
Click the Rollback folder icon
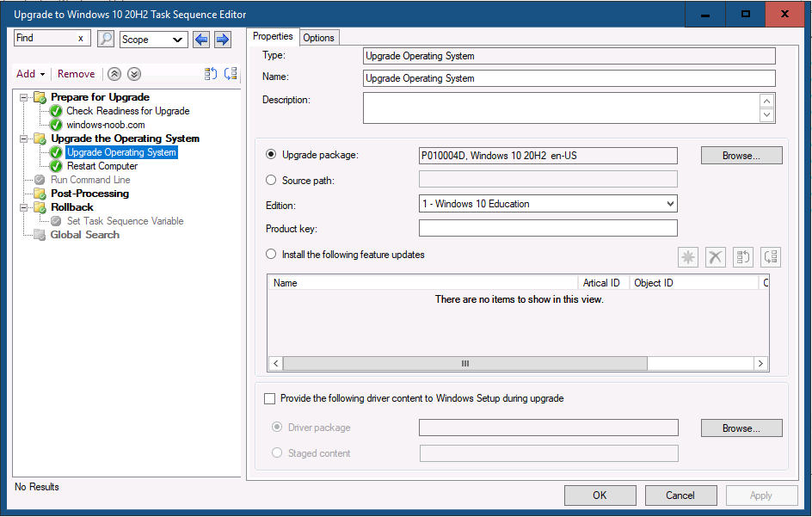[x=40, y=207]
